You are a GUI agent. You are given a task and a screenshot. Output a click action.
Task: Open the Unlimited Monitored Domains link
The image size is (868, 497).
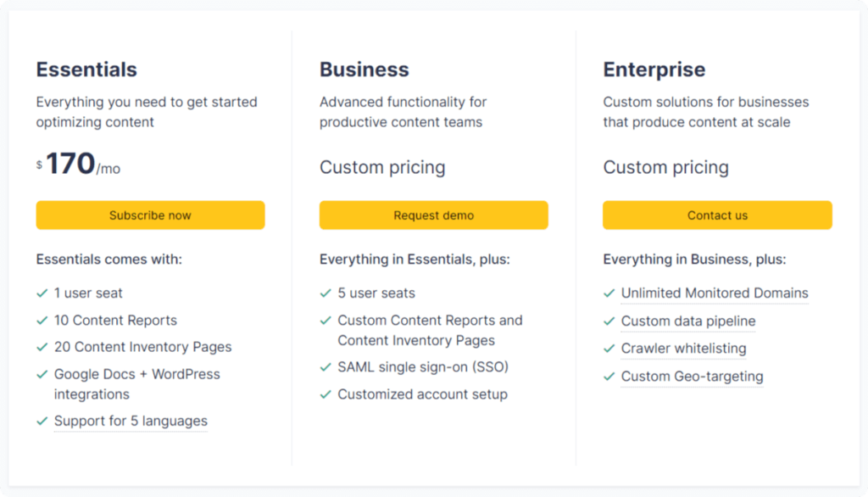pos(715,293)
